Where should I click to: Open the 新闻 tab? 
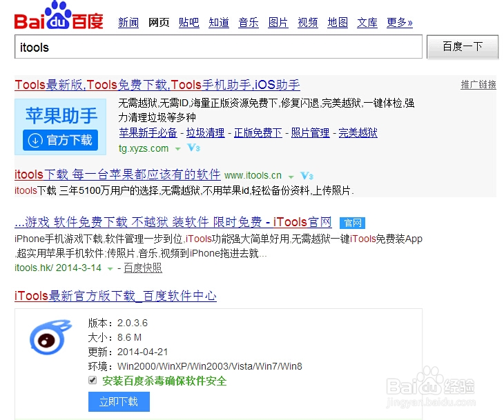point(128,23)
